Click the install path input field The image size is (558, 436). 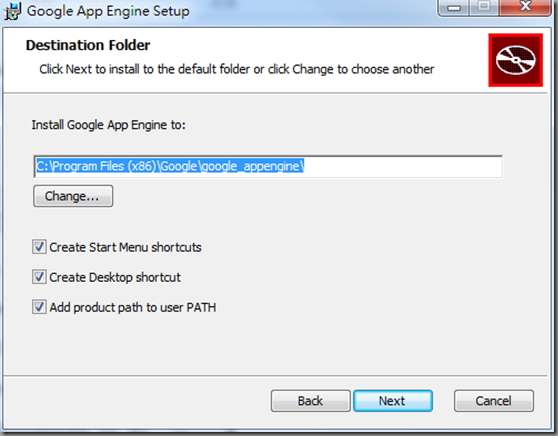click(x=268, y=166)
